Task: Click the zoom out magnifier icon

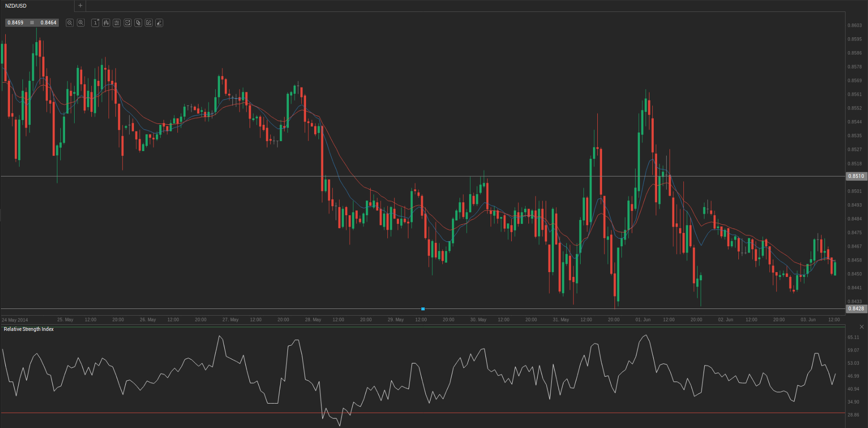Action: pos(70,23)
